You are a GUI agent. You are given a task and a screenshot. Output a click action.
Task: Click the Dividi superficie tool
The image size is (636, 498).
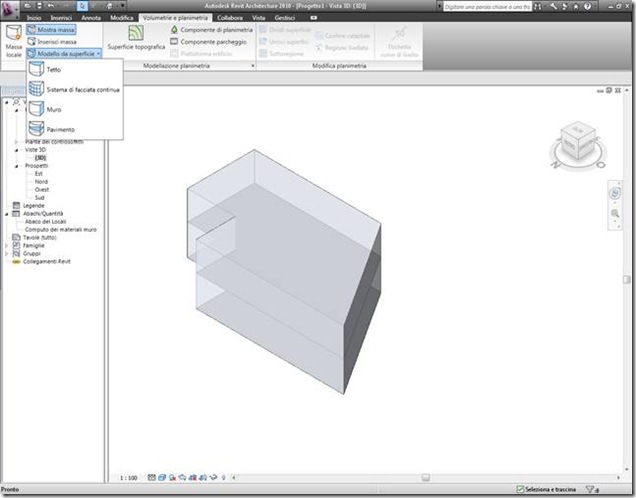pyautogui.click(x=285, y=30)
